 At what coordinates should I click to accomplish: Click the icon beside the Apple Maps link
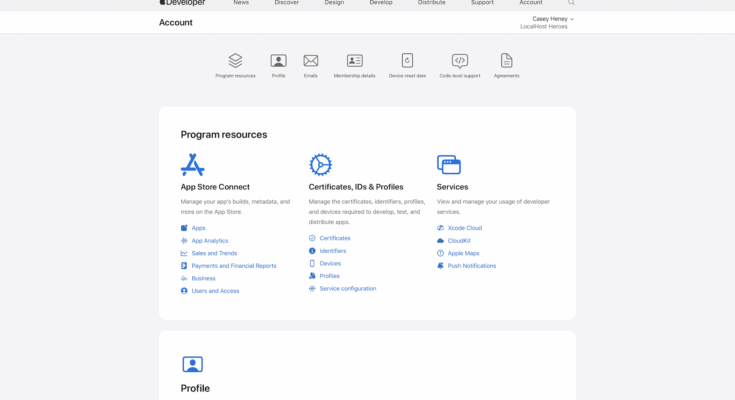pyautogui.click(x=440, y=253)
